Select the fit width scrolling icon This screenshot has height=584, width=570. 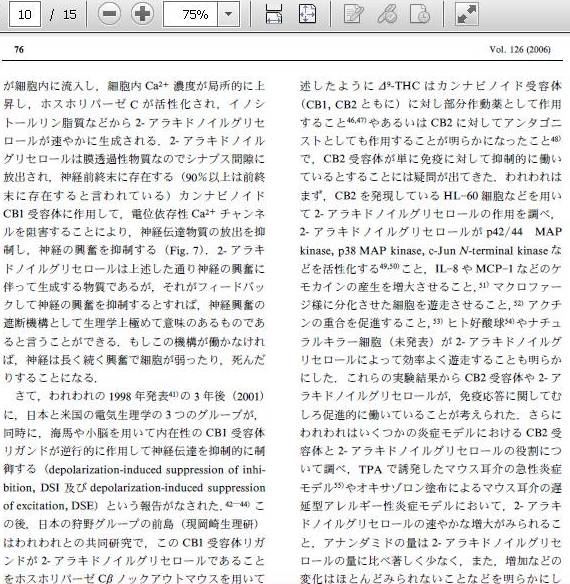click(274, 14)
